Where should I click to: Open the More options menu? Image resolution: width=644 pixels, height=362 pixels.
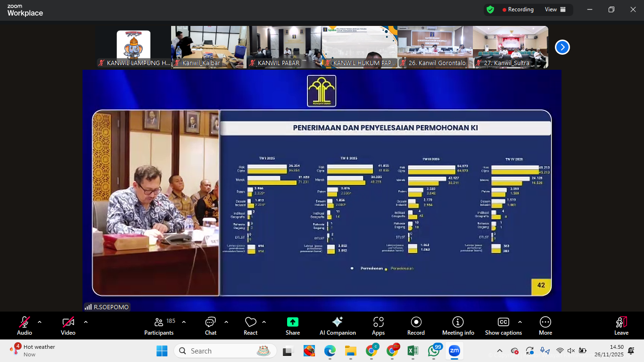point(545,326)
